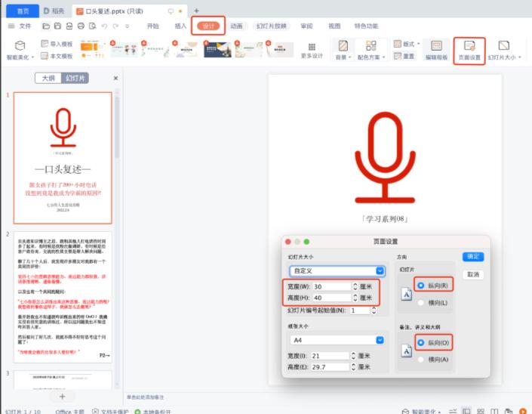Open 更多设计 more designs

pyautogui.click(x=312, y=50)
